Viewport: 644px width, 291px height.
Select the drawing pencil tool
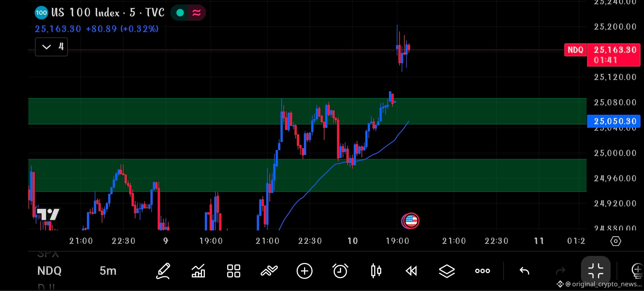[163, 271]
